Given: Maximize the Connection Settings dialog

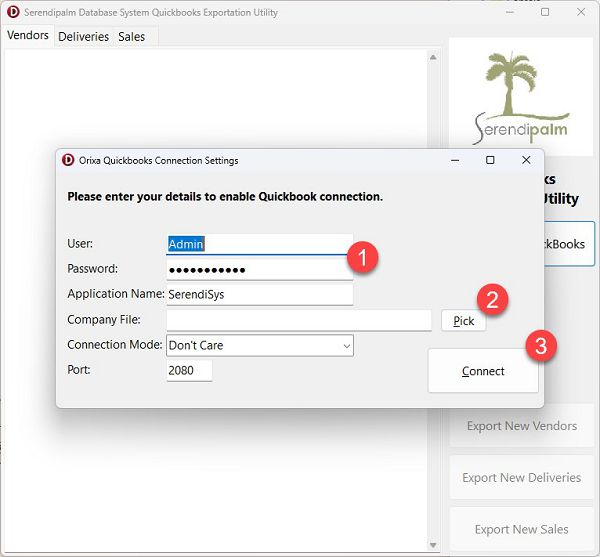Looking at the screenshot, I should click(490, 160).
